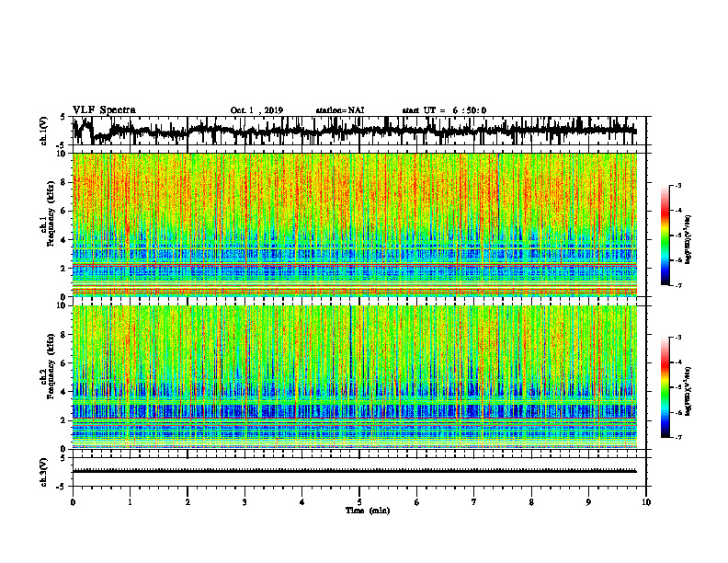
Task: Select the ch.2 spectrogram colorbar
Action: pyautogui.click(x=665, y=387)
